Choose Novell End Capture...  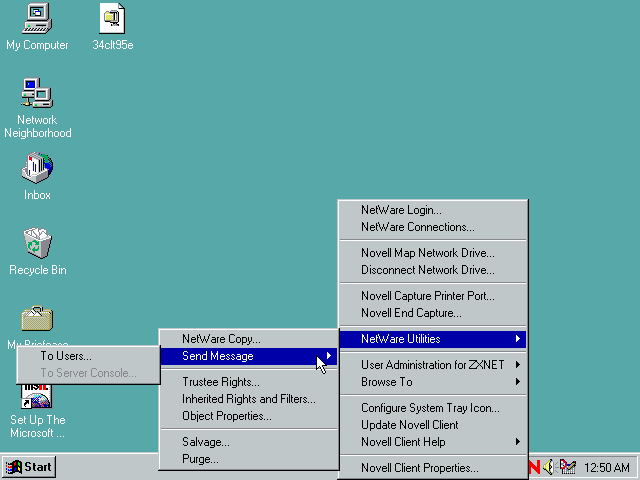point(433,313)
